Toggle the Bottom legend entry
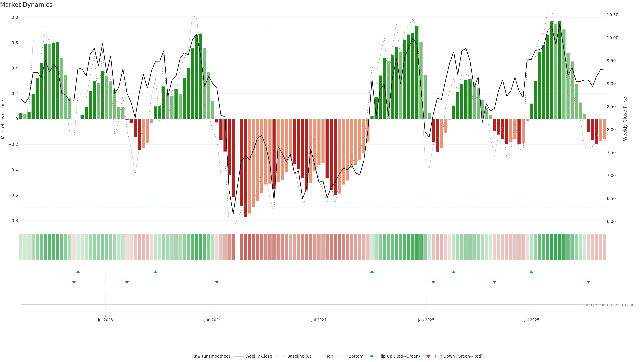 pos(356,356)
